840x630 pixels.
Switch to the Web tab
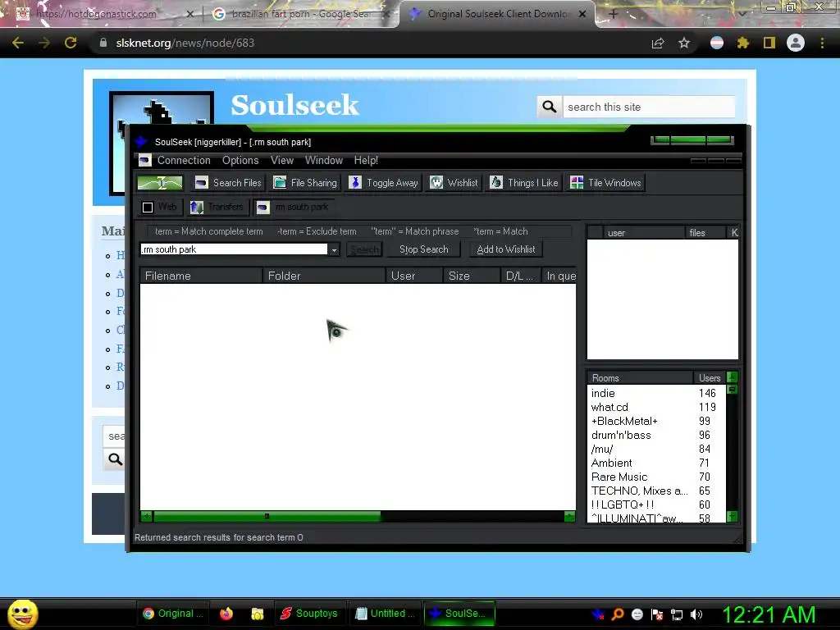coord(160,207)
